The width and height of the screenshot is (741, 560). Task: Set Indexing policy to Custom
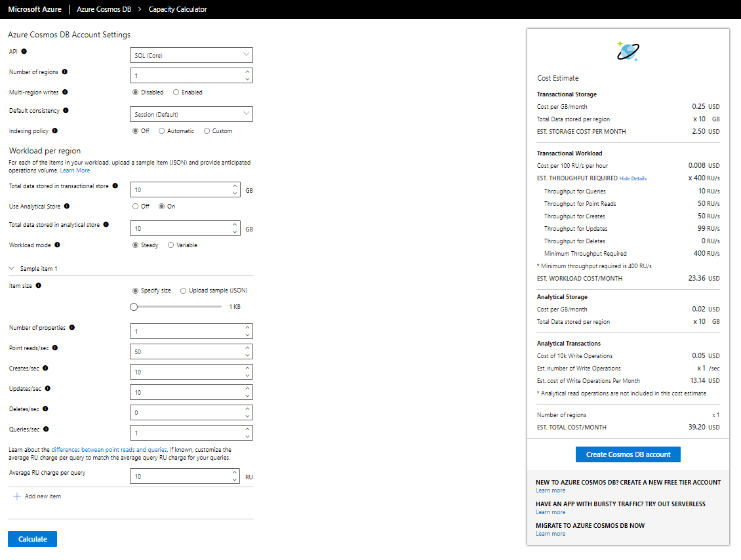tap(207, 131)
